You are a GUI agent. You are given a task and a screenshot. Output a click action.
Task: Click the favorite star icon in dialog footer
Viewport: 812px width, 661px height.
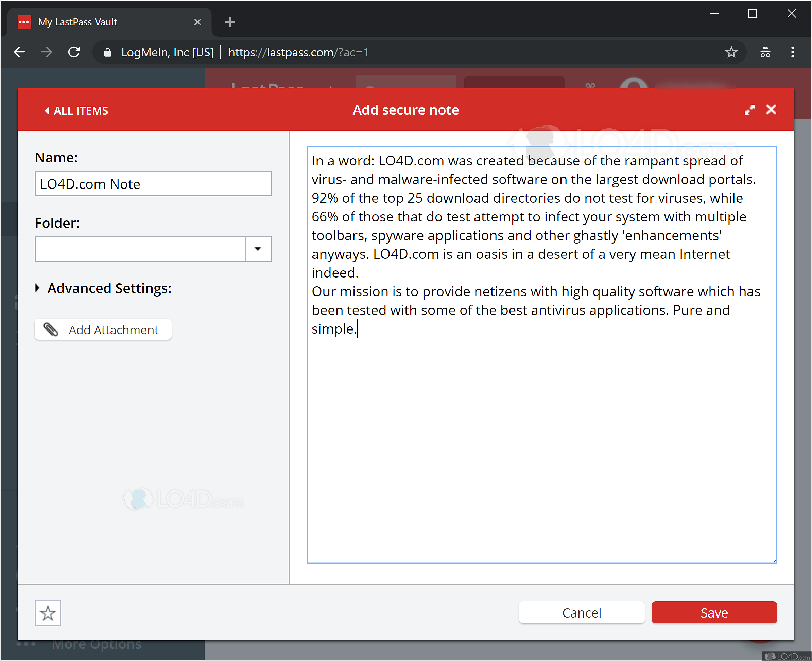[48, 613]
